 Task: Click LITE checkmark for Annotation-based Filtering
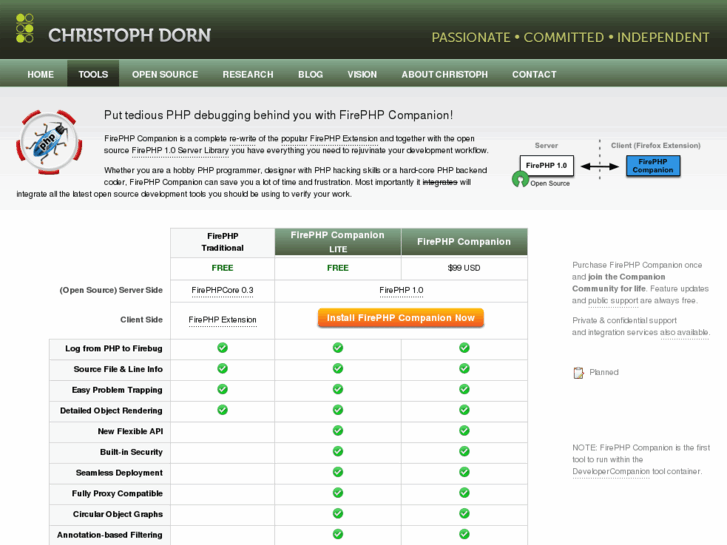(338, 534)
